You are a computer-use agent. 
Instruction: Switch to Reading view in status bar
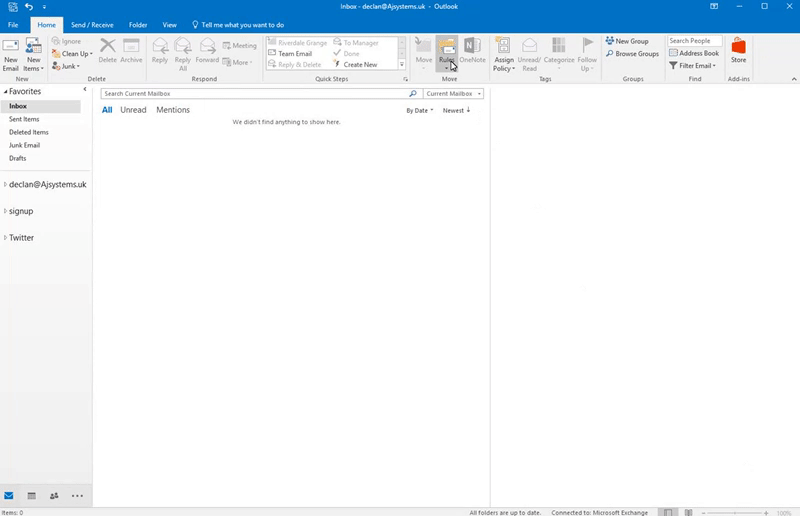pyautogui.click(x=688, y=512)
